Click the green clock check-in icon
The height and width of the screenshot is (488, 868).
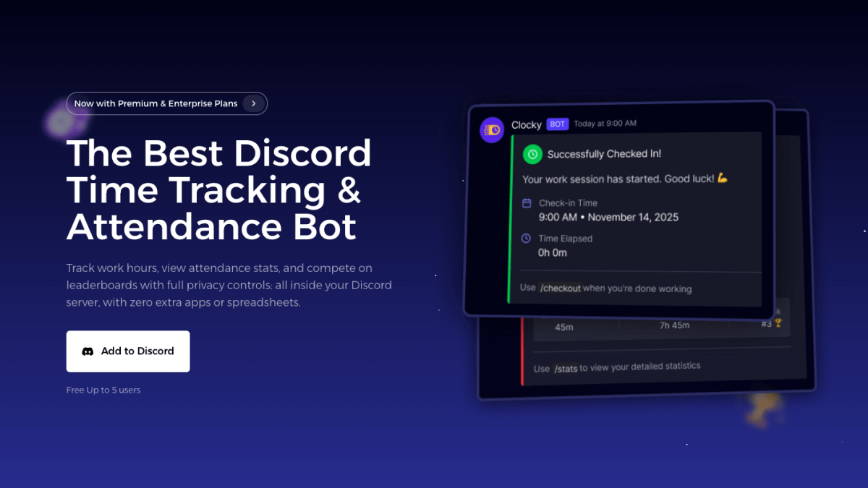point(532,154)
